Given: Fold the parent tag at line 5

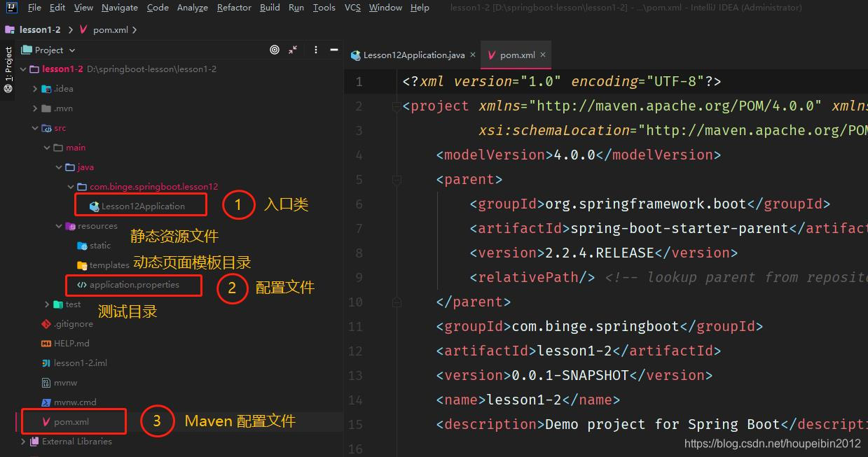Looking at the screenshot, I should (397, 180).
